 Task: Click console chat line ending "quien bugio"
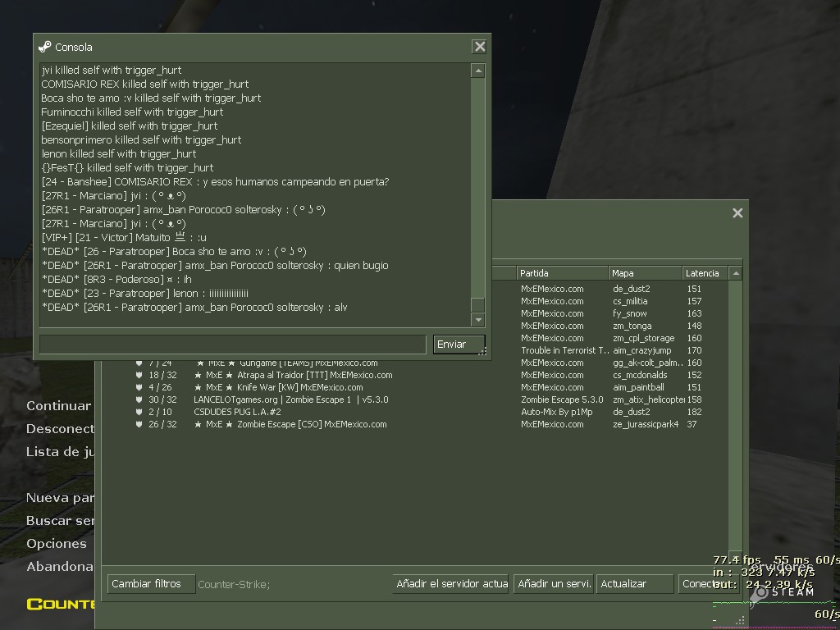[x=215, y=265]
